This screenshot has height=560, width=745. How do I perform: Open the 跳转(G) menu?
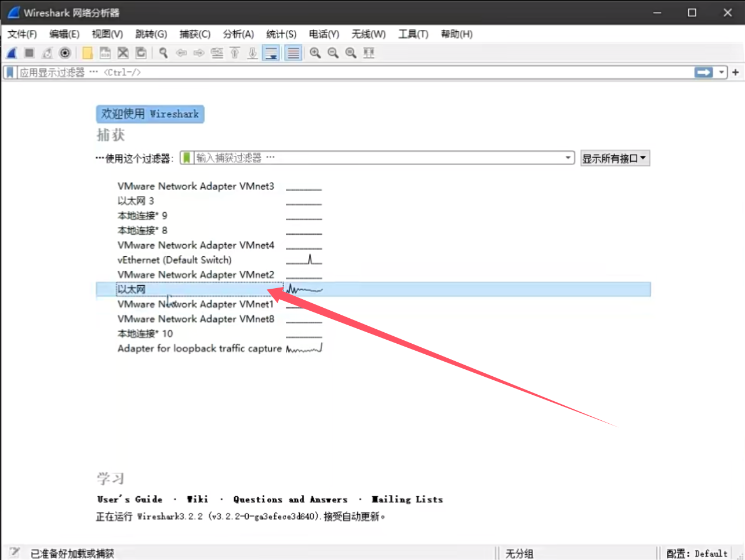[x=151, y=34]
